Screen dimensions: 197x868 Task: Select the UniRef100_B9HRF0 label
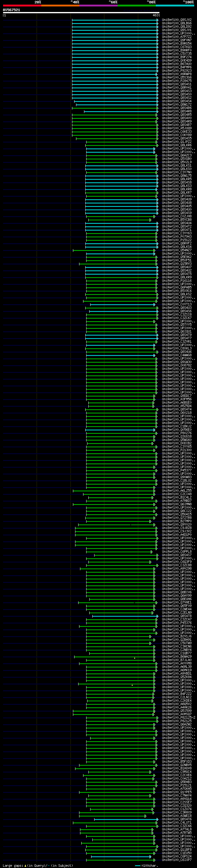click(177, 50)
